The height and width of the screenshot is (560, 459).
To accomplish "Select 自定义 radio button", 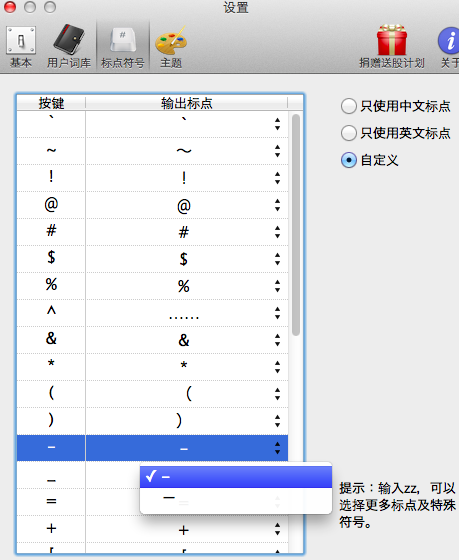I will point(349,160).
